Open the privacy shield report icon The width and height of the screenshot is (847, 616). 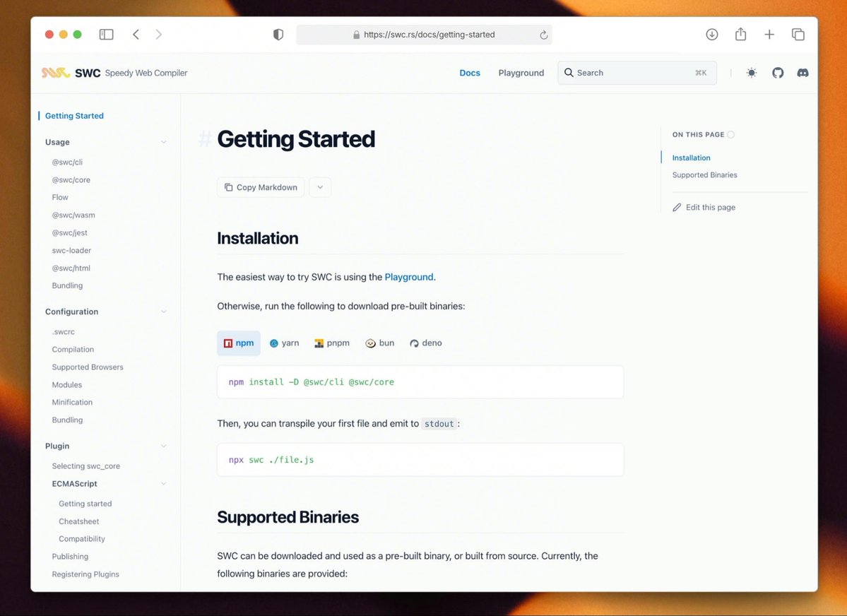278,35
